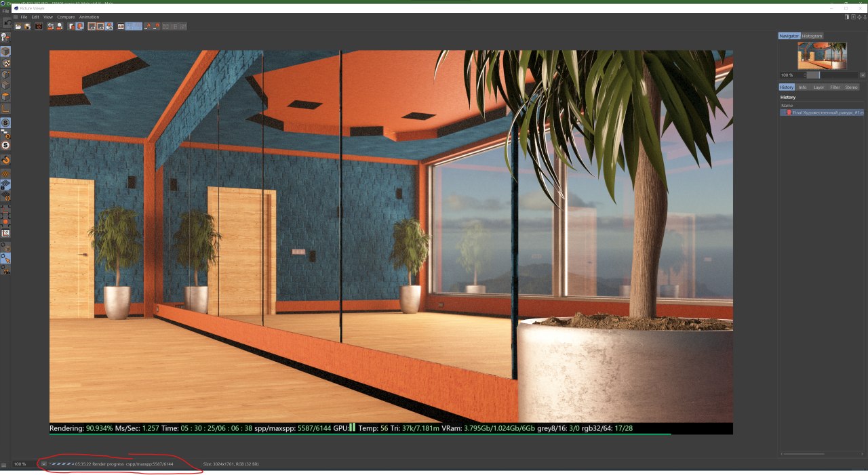This screenshot has width=868, height=475.
Task: Select Polygons mode orange cube icon
Action: point(5,96)
